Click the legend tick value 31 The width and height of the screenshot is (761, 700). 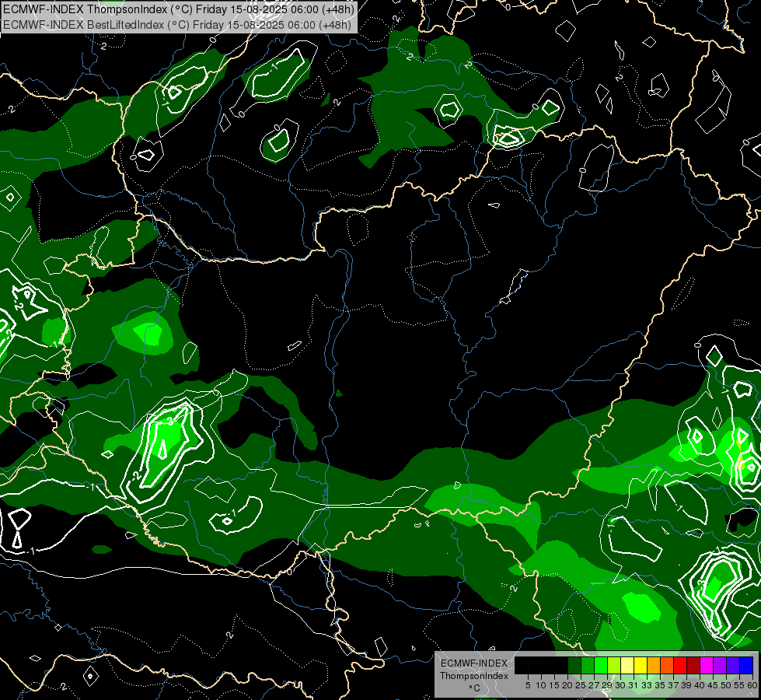pyautogui.click(x=634, y=685)
